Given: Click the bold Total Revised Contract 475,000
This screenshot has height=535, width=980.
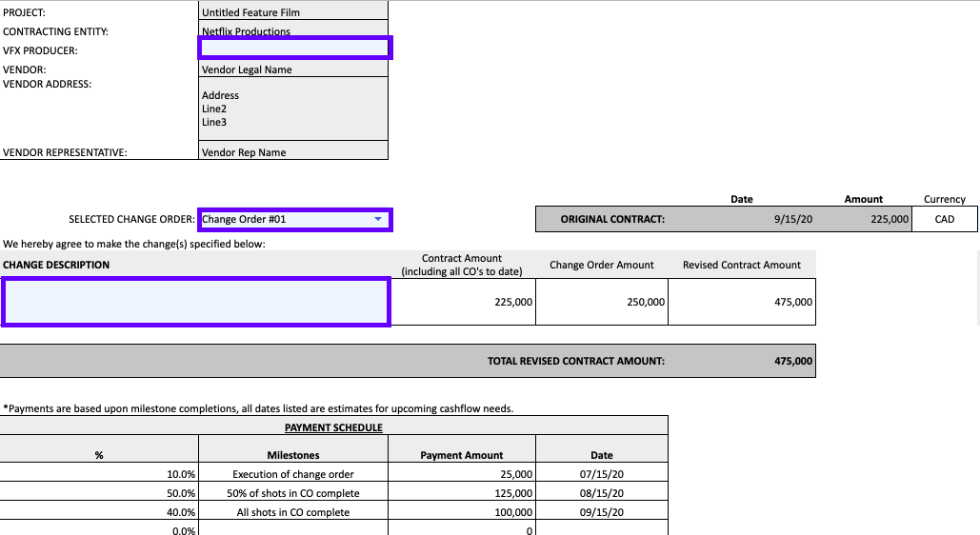Looking at the screenshot, I should (x=793, y=361).
